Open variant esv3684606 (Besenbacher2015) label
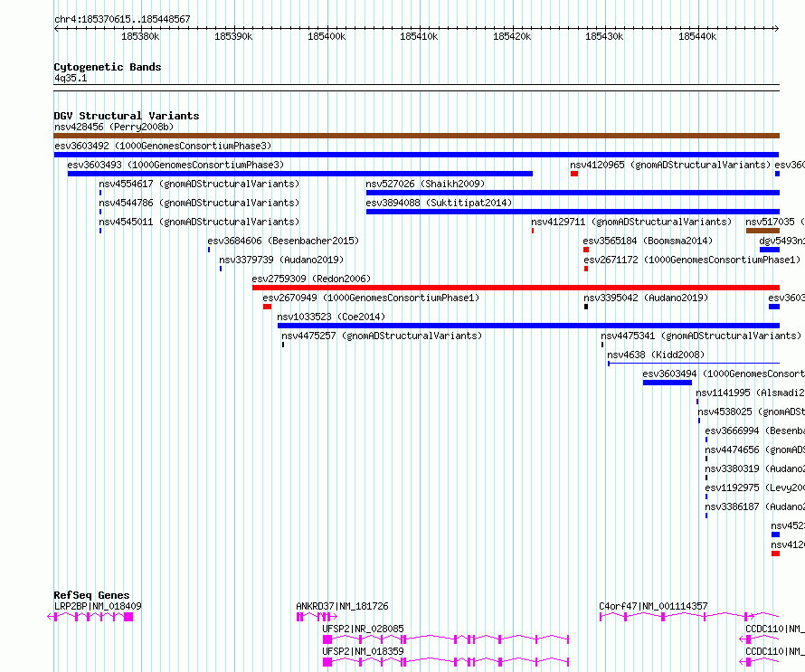 click(283, 241)
